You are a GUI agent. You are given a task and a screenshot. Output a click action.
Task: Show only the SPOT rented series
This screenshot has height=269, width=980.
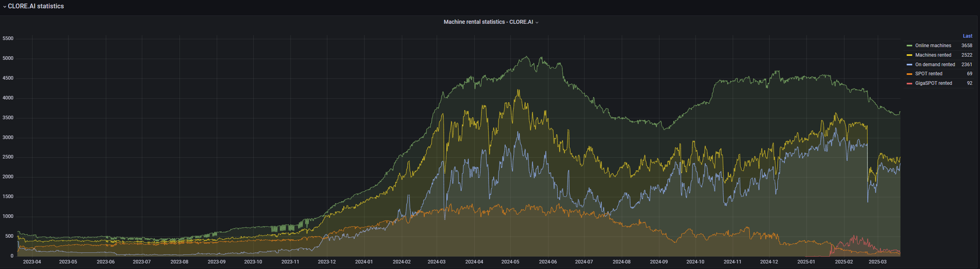click(x=928, y=74)
